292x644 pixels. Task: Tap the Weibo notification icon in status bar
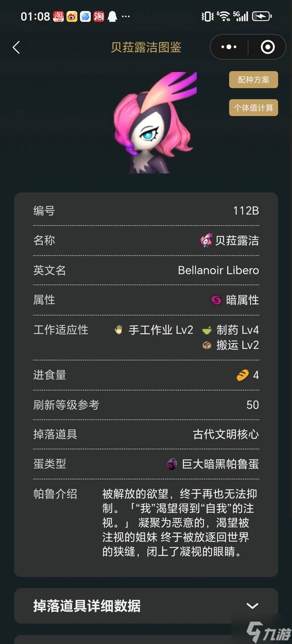point(72,16)
